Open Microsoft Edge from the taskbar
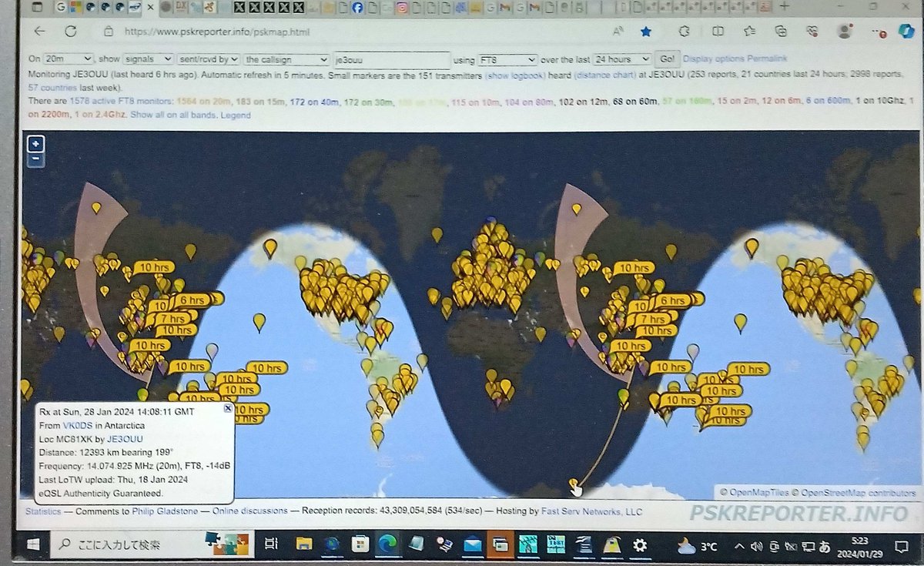The width and height of the screenshot is (924, 566). [x=387, y=544]
